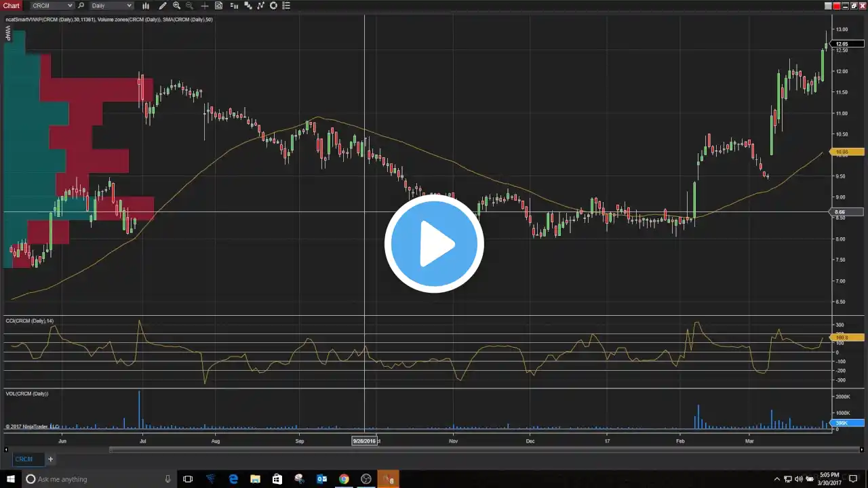Image resolution: width=868 pixels, height=488 pixels.
Task: Click the scrollbar right arrow
Action: (x=861, y=449)
